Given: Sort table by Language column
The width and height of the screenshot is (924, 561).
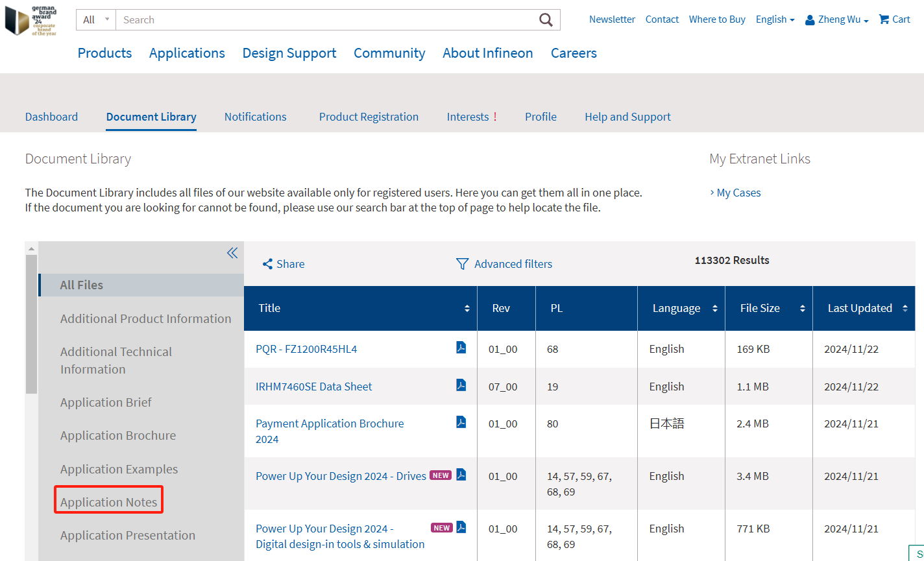Looking at the screenshot, I should [714, 309].
